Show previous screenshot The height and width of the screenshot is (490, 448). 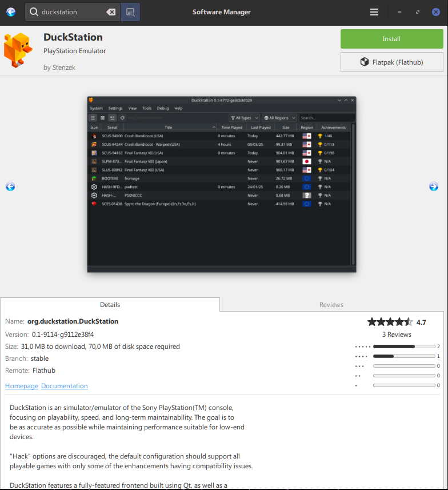pos(10,186)
